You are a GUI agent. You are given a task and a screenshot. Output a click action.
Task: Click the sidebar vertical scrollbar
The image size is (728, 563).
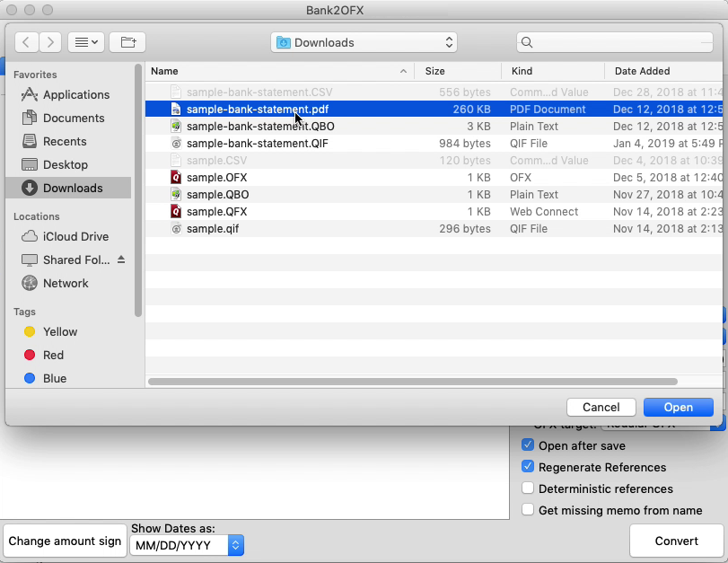[x=138, y=190]
